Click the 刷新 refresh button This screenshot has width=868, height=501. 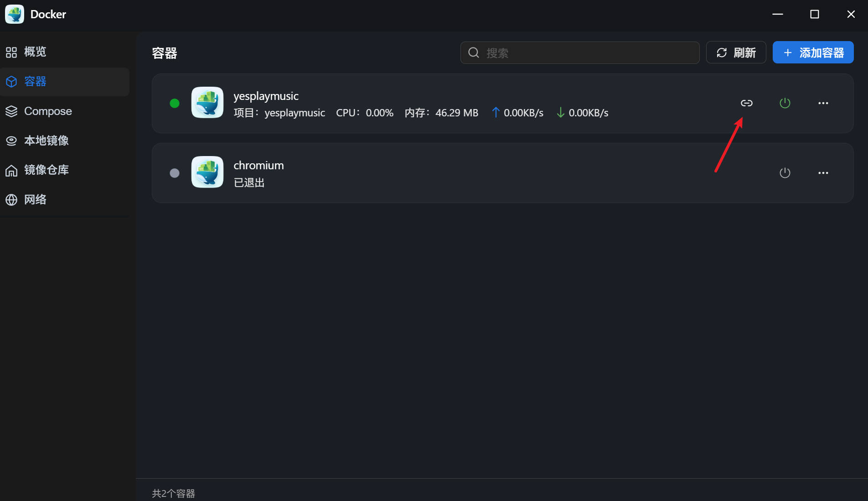(736, 52)
